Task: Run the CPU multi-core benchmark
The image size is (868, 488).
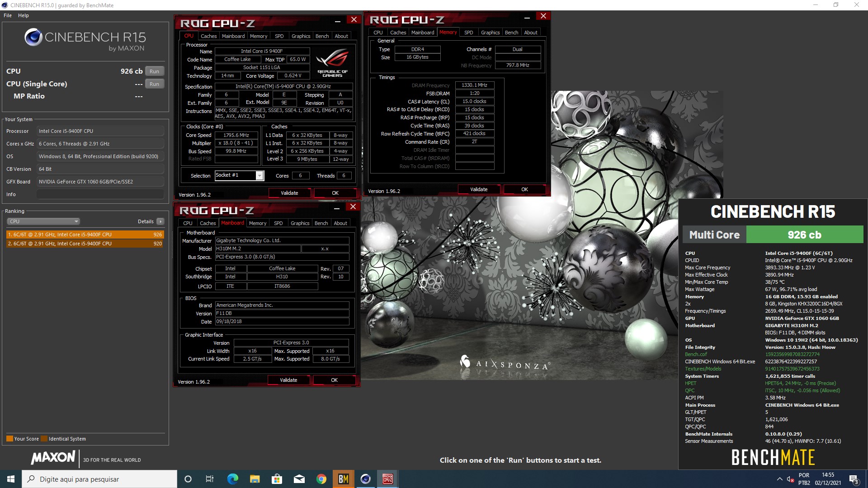Action: click(x=154, y=71)
